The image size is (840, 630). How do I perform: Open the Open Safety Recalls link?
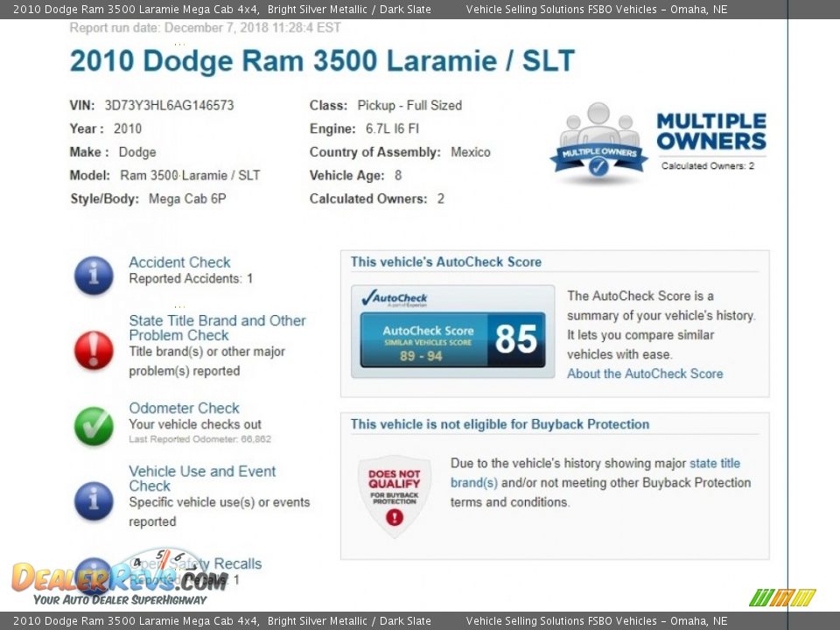coord(195,563)
